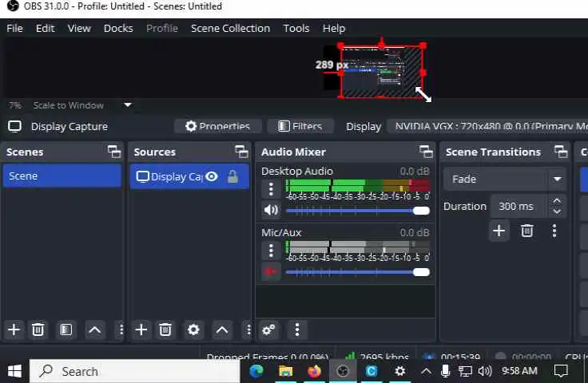The width and height of the screenshot is (588, 383).
Task: Click the Duration 300 ms field
Action: pos(519,207)
